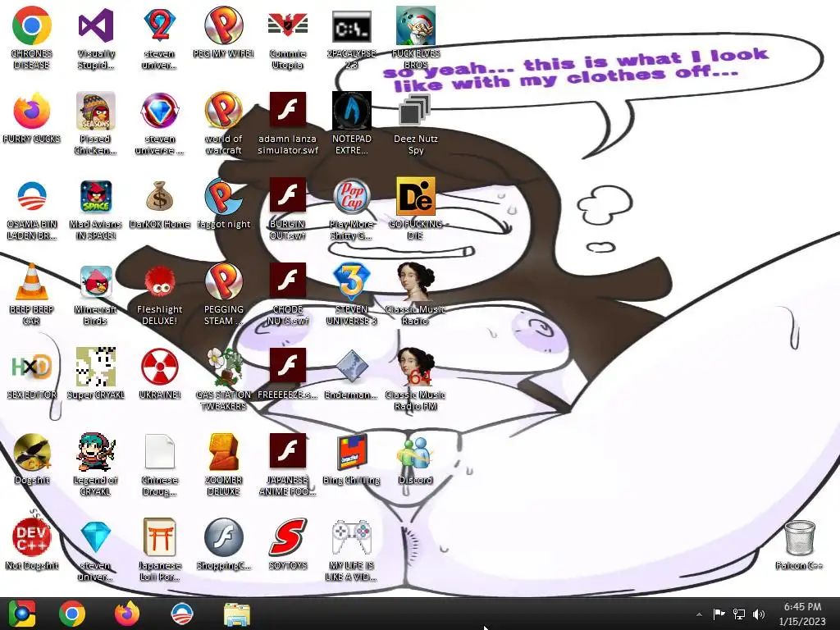Select the Commie Utopia desktop icon

288,25
